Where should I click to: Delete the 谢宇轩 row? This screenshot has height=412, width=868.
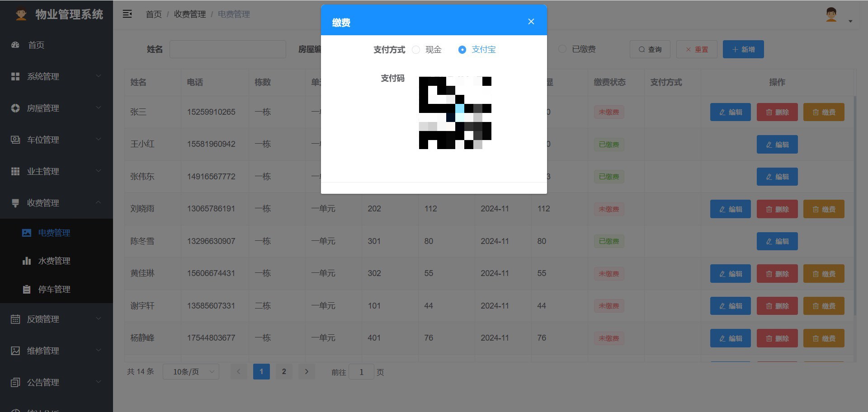777,306
